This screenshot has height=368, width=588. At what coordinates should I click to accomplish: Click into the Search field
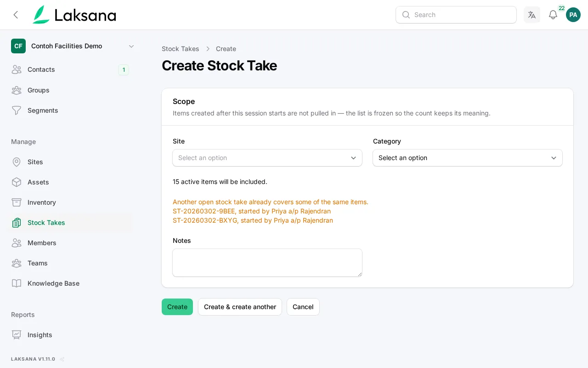(x=456, y=15)
